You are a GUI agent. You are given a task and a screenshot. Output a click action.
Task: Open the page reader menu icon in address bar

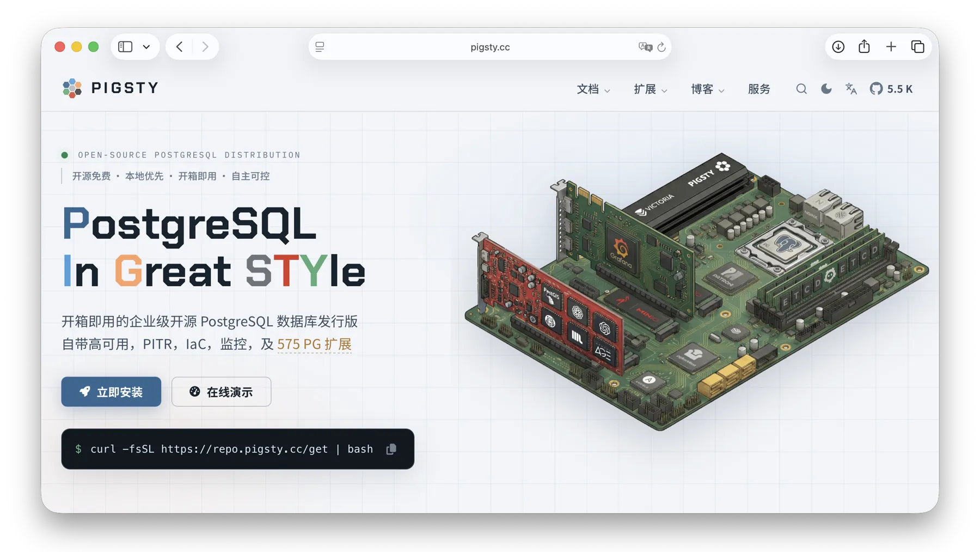pyautogui.click(x=320, y=47)
